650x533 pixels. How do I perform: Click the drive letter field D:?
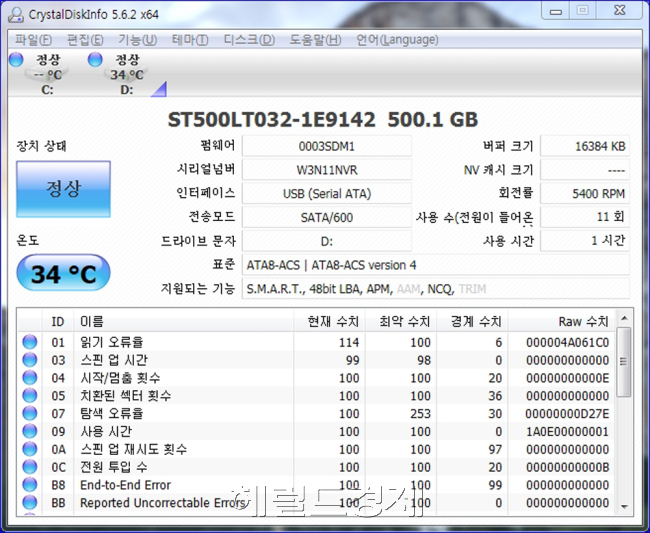pyautogui.click(x=327, y=241)
